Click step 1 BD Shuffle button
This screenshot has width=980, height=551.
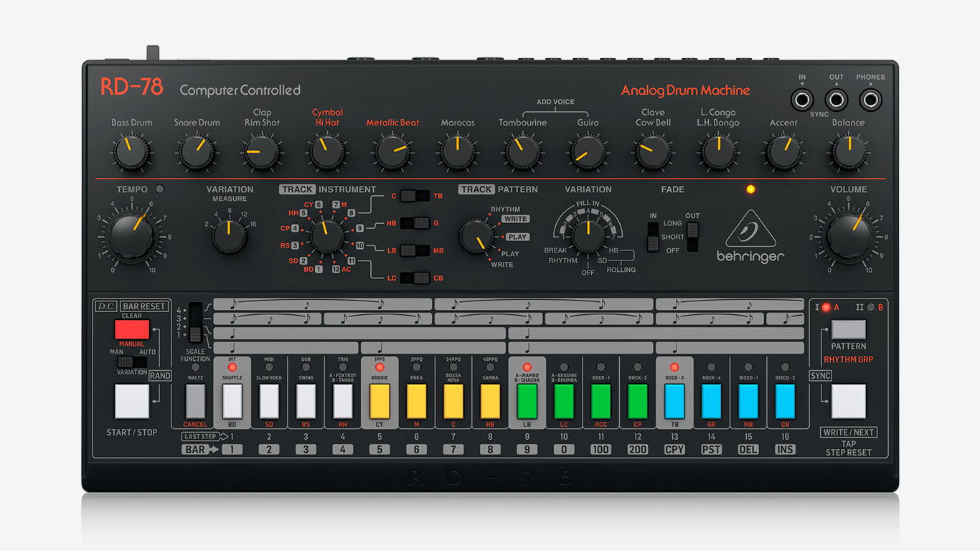(232, 401)
